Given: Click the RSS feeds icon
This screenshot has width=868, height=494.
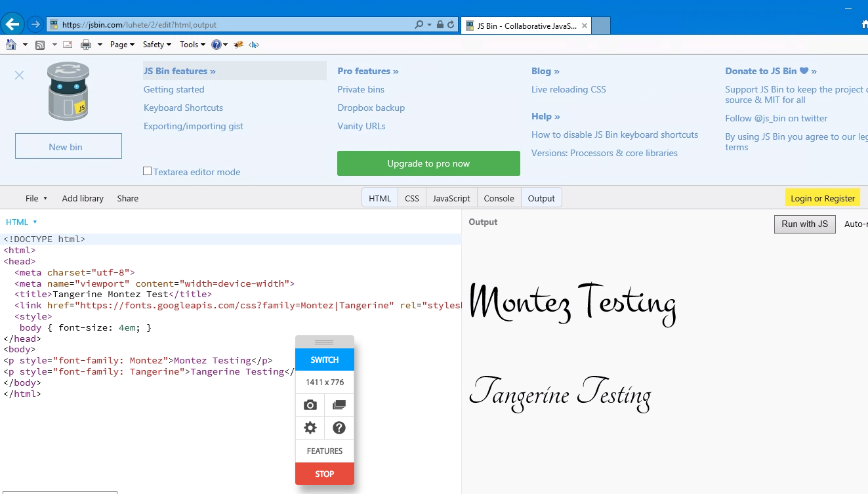Looking at the screenshot, I should [x=40, y=45].
